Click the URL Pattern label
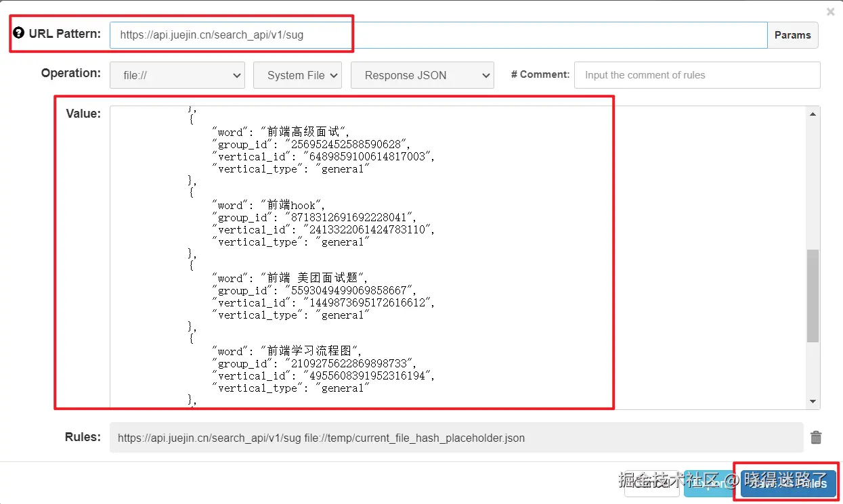Screen dimensions: 843x504 click(x=64, y=33)
